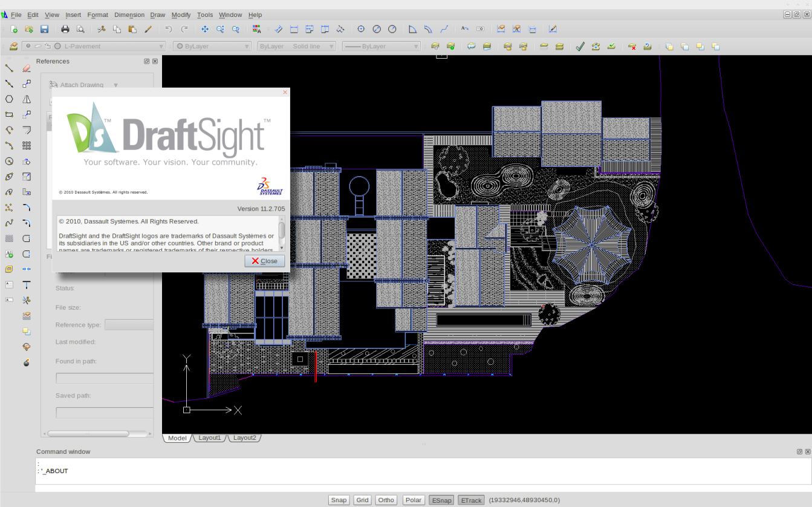The height and width of the screenshot is (507, 812).
Task: Open Print Preview from the toolbar
Action: [80, 29]
